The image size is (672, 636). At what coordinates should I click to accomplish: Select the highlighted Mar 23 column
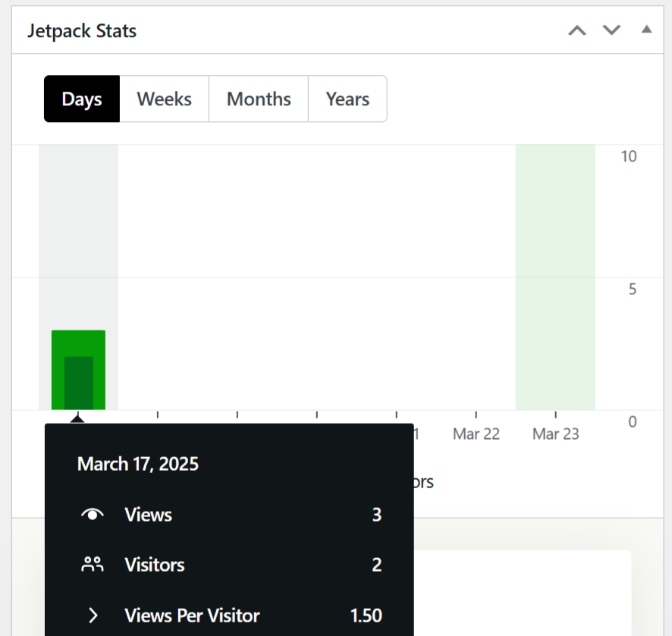pyautogui.click(x=555, y=277)
